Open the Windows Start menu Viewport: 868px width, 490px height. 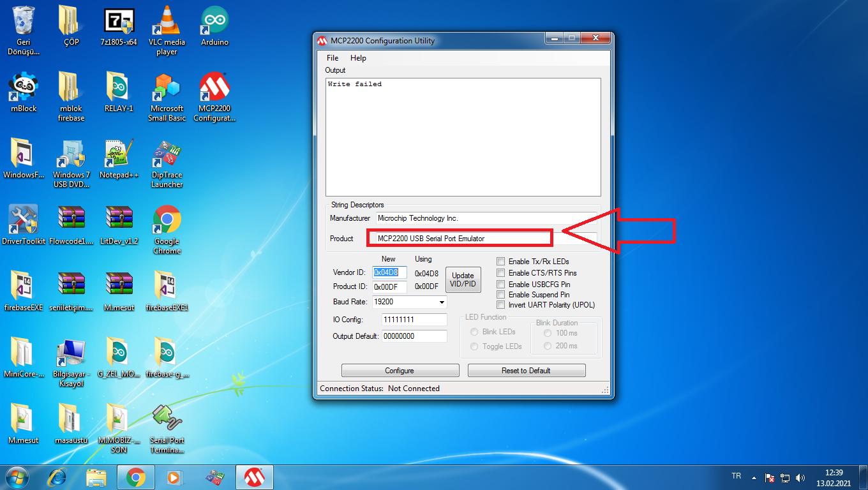point(18,477)
